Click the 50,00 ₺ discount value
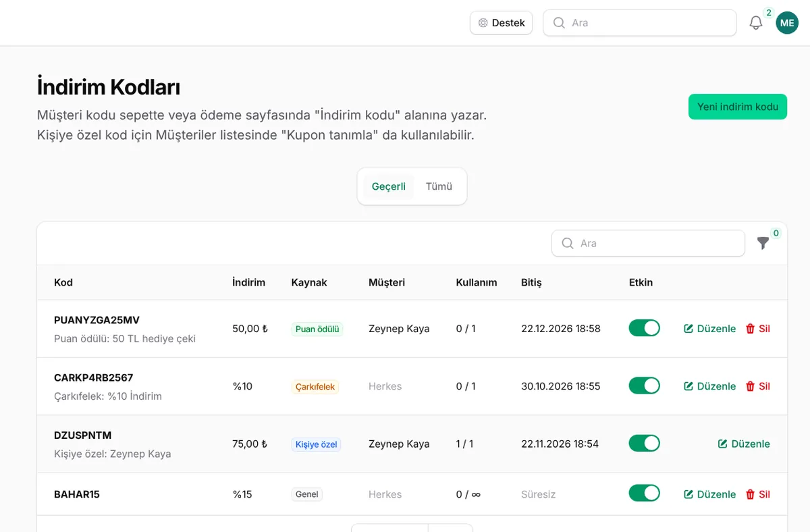This screenshot has height=532, width=810. (250, 329)
